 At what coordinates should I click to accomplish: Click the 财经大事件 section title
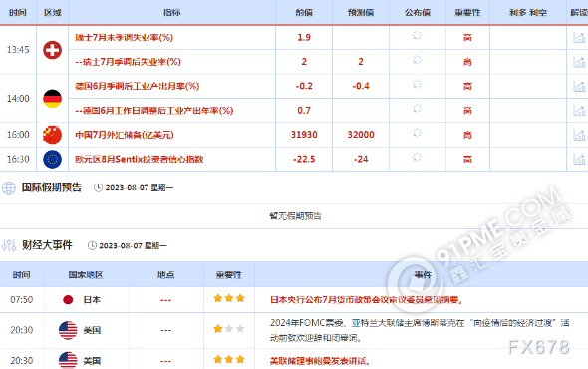tap(47, 245)
